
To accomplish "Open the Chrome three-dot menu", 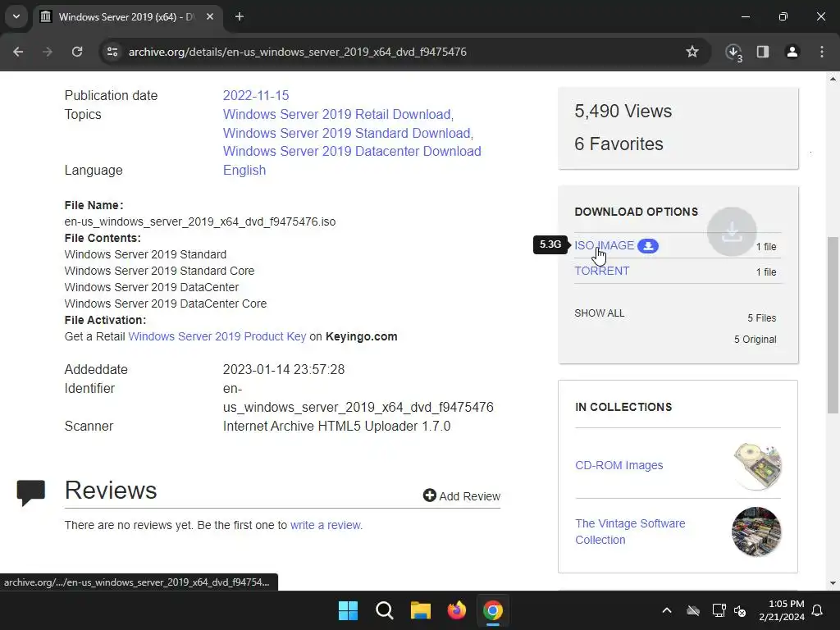I will point(822,52).
